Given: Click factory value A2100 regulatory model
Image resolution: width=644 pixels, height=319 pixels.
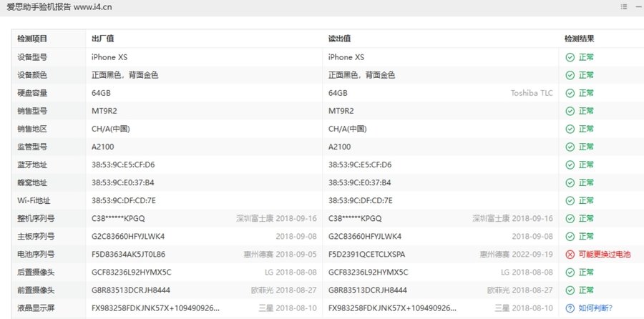Looking at the screenshot, I should click(102, 147).
